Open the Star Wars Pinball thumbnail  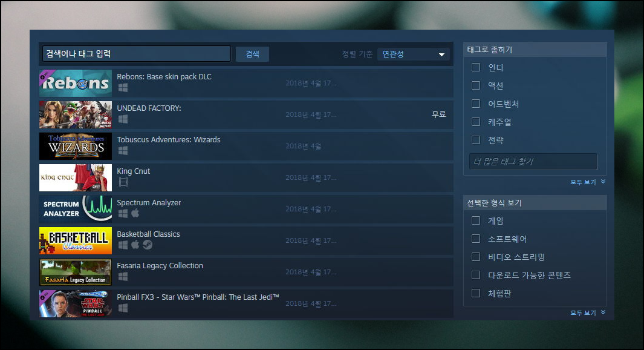click(x=76, y=303)
